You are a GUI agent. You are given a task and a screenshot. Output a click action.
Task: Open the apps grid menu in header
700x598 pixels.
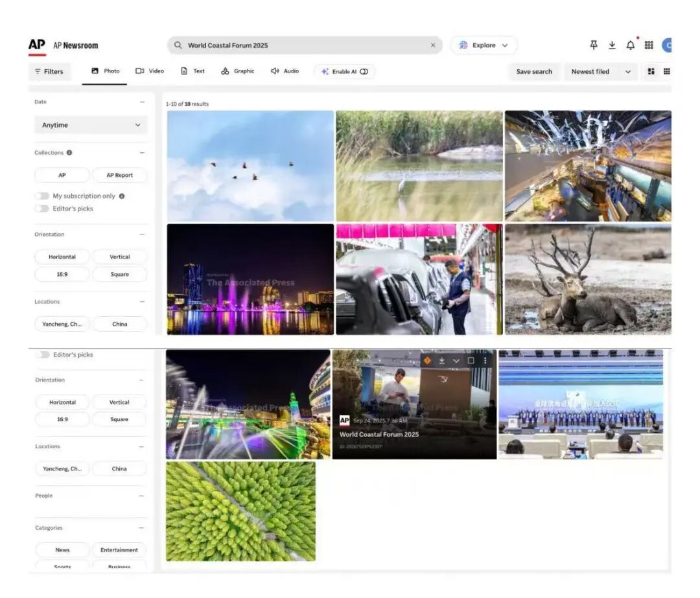click(x=649, y=45)
